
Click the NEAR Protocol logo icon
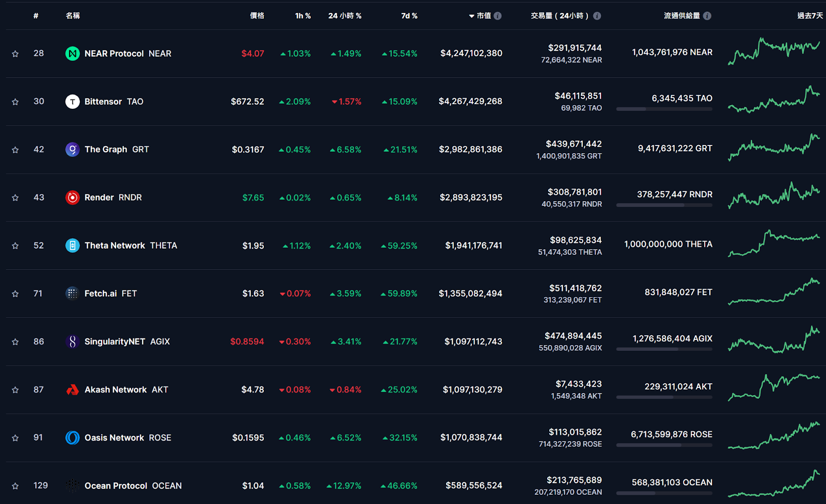72,54
